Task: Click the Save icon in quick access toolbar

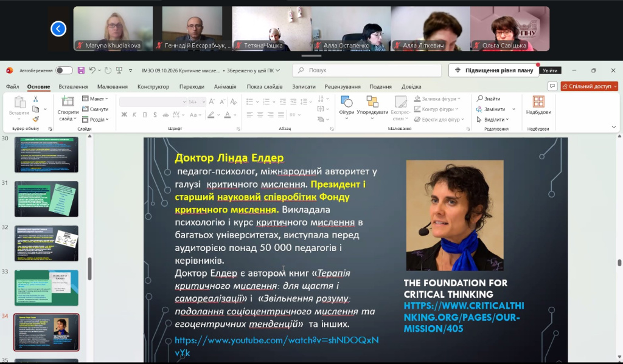Action: [81, 70]
